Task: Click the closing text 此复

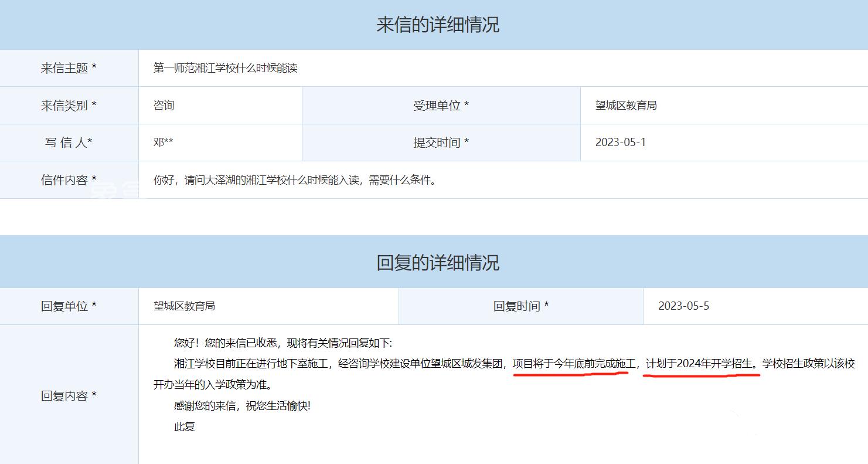Action: point(184,426)
